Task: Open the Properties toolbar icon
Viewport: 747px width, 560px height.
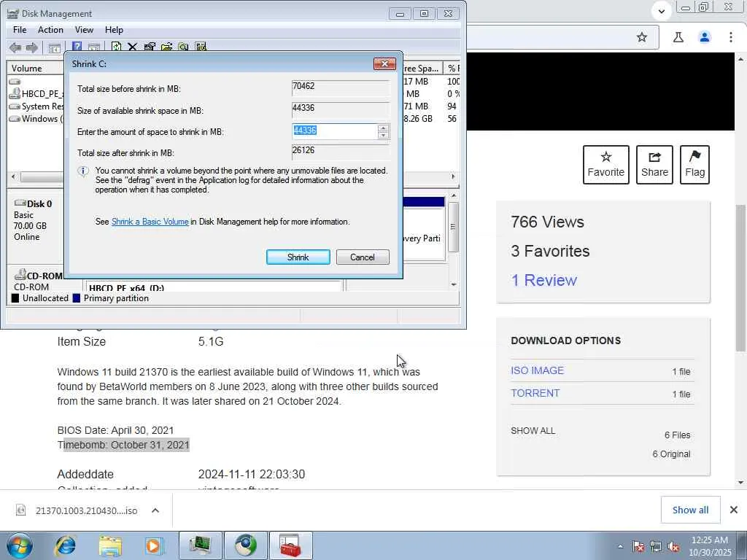Action: 149,46
